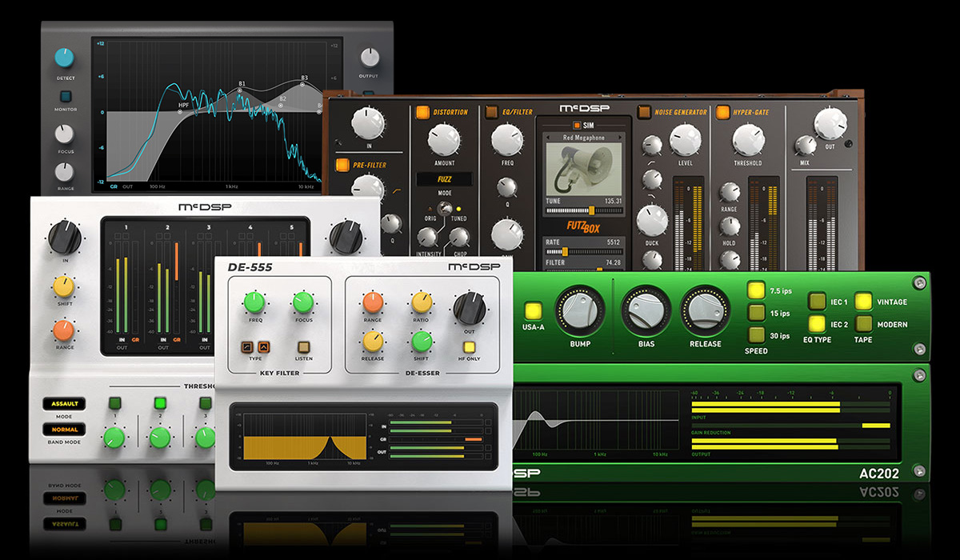Click the distortion AMOUNT knob

443,141
